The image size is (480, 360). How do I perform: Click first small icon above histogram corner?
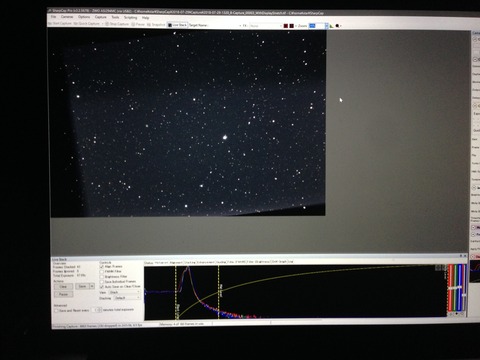click(437, 267)
